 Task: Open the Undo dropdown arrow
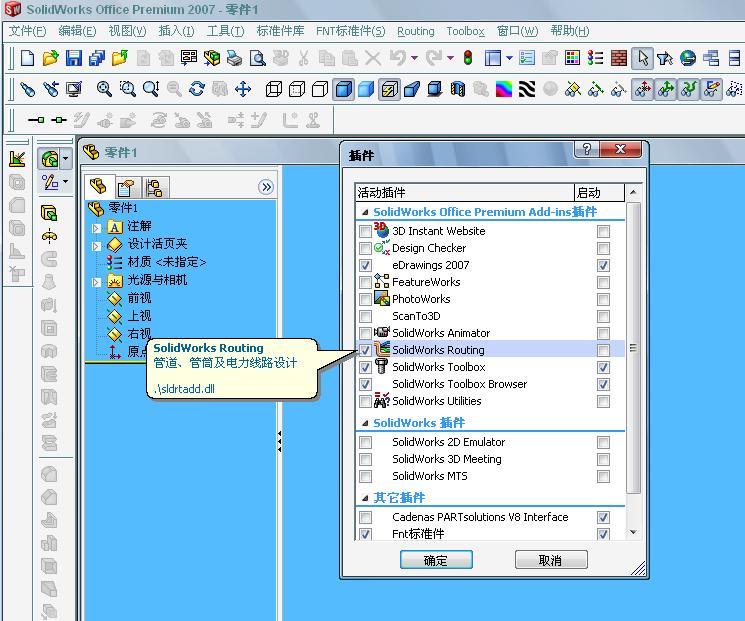coord(414,58)
